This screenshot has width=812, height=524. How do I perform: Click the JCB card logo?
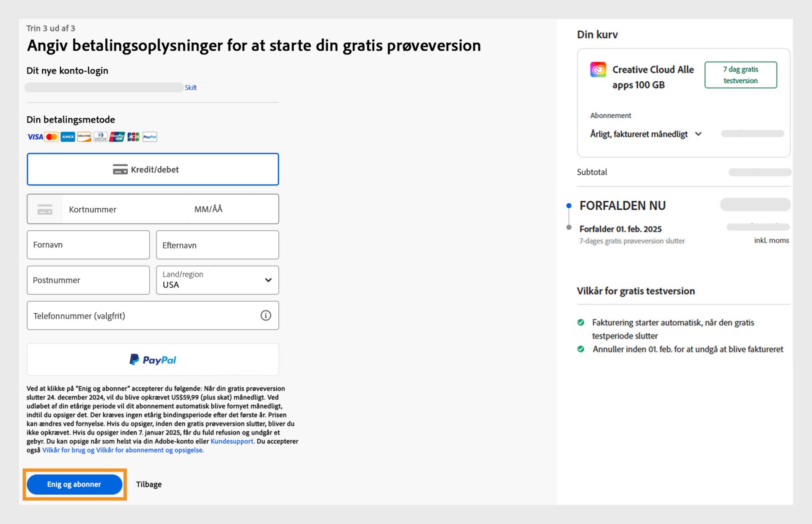133,137
